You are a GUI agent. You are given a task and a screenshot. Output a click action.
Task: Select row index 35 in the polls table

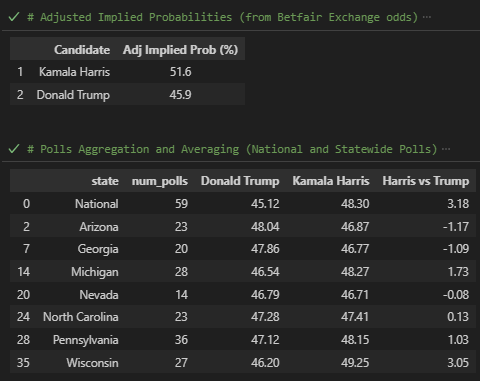[23, 363]
